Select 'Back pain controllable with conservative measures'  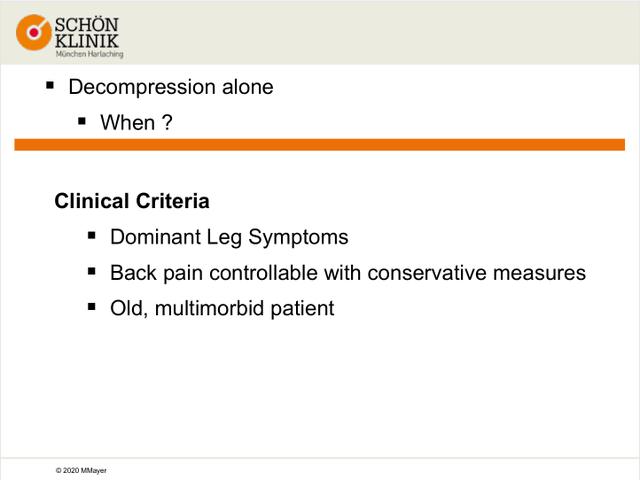coord(348,273)
